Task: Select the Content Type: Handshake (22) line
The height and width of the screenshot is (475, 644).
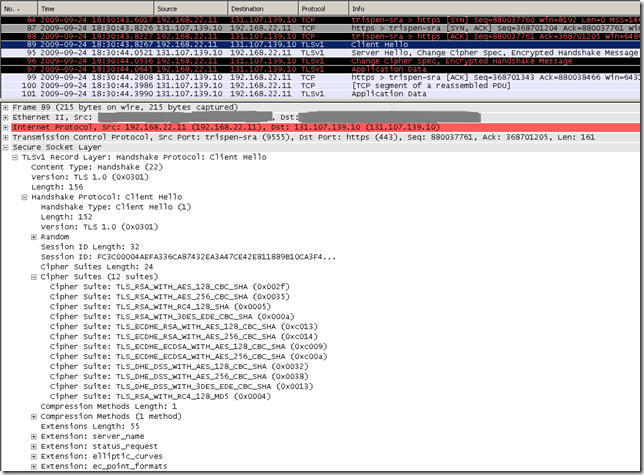Action: point(97,167)
